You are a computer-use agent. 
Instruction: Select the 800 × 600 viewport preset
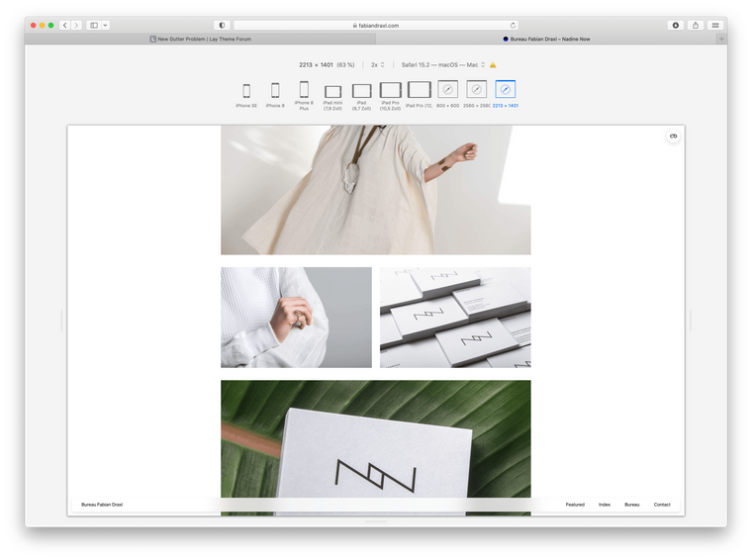pos(448,90)
